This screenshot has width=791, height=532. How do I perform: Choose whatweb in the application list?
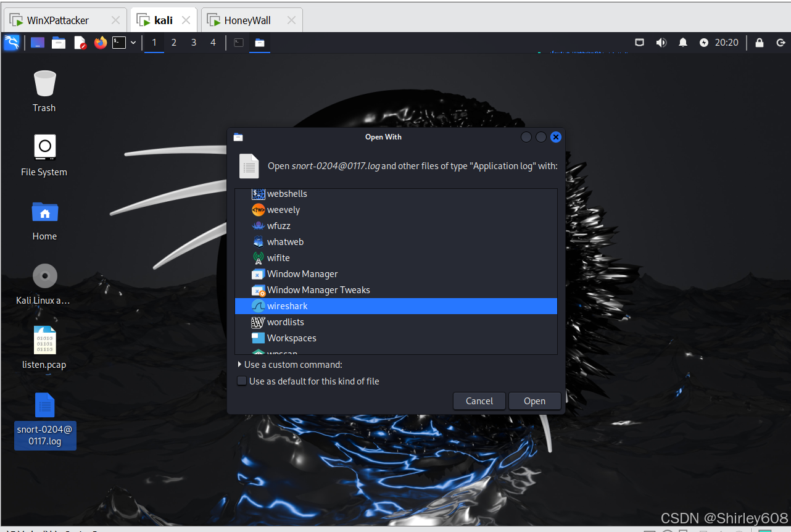(x=396, y=242)
